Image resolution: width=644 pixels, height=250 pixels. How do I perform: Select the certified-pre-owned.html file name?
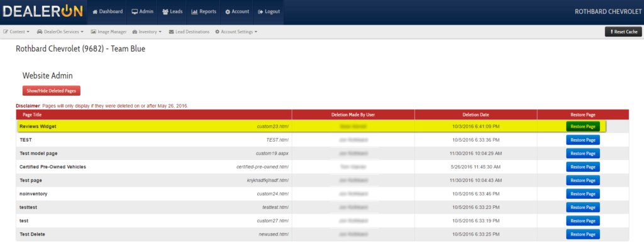(262, 167)
